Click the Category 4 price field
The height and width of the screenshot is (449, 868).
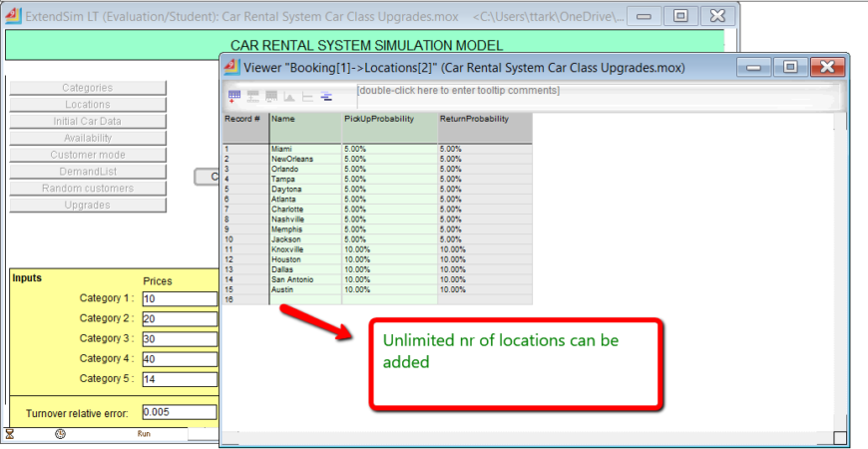180,359
